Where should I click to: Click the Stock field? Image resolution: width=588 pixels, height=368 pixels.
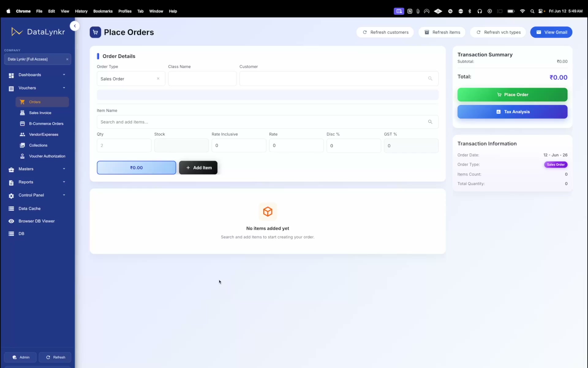(181, 145)
